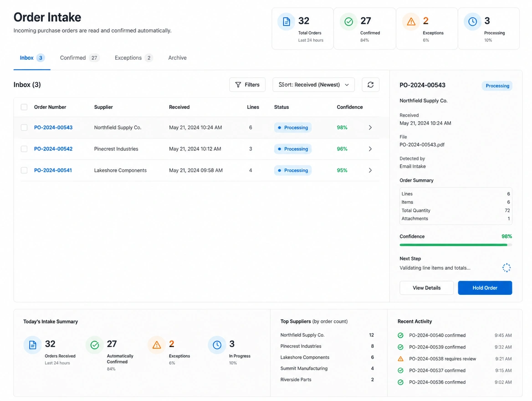Expand PO-2024-00542 row using its chevron
Image resolution: width=532 pixels, height=401 pixels.
tap(370, 149)
